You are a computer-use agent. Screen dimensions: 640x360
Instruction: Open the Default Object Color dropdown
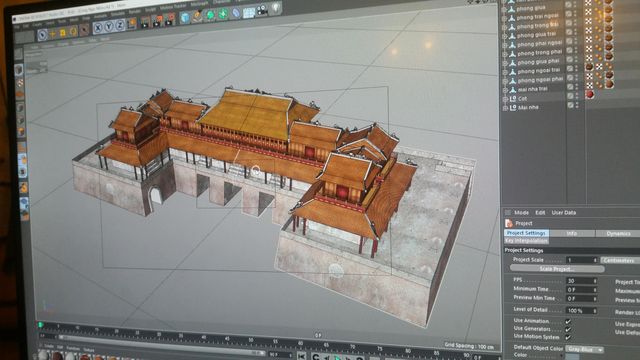pos(584,349)
